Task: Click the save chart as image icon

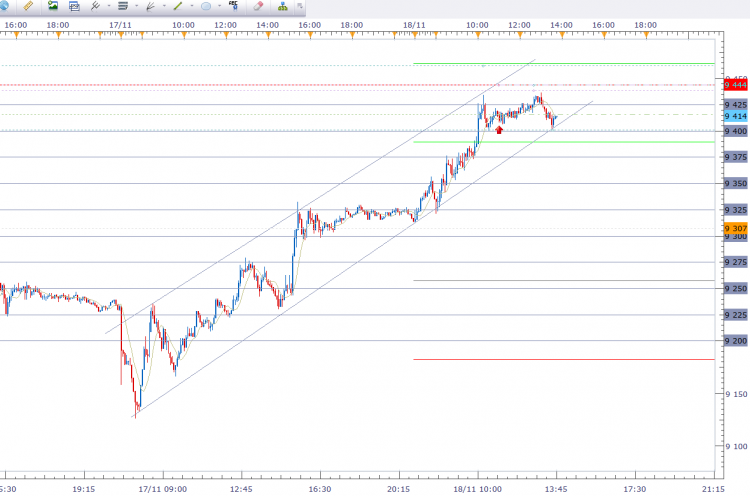Action: [52, 6]
